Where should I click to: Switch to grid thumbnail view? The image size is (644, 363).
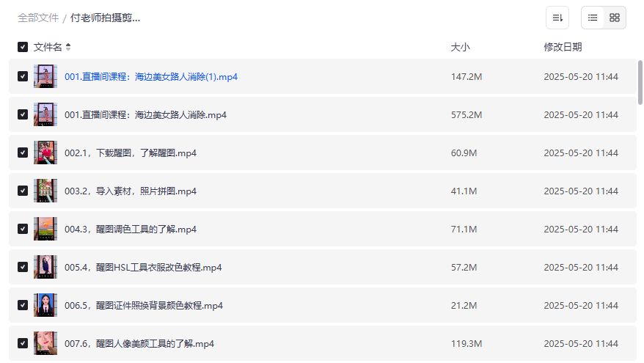point(615,18)
